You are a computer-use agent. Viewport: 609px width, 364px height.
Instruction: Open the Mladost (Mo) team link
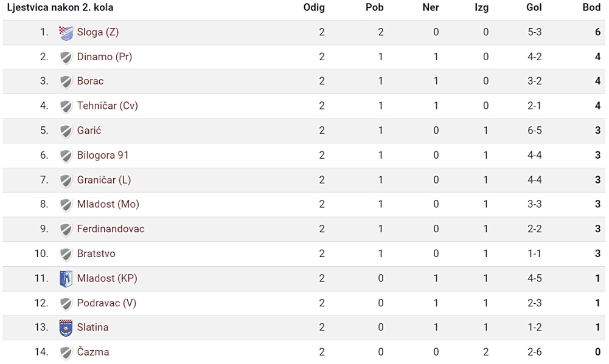click(108, 205)
